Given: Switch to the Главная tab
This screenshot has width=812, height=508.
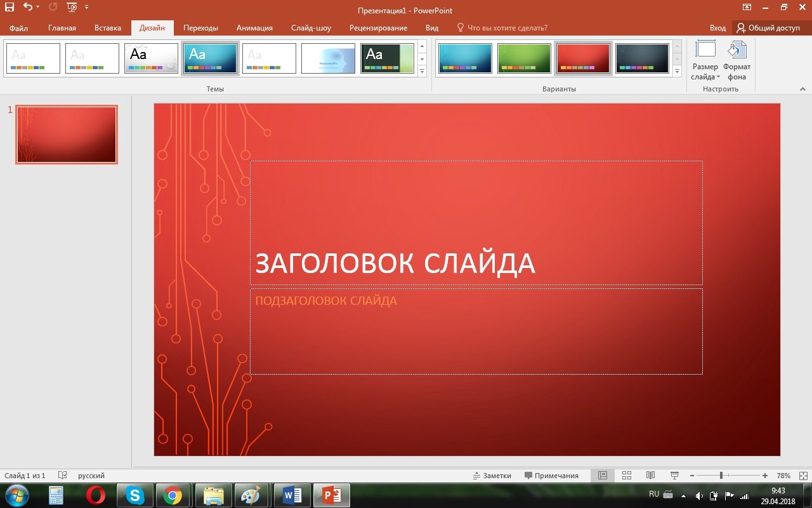Looking at the screenshot, I should coord(62,28).
